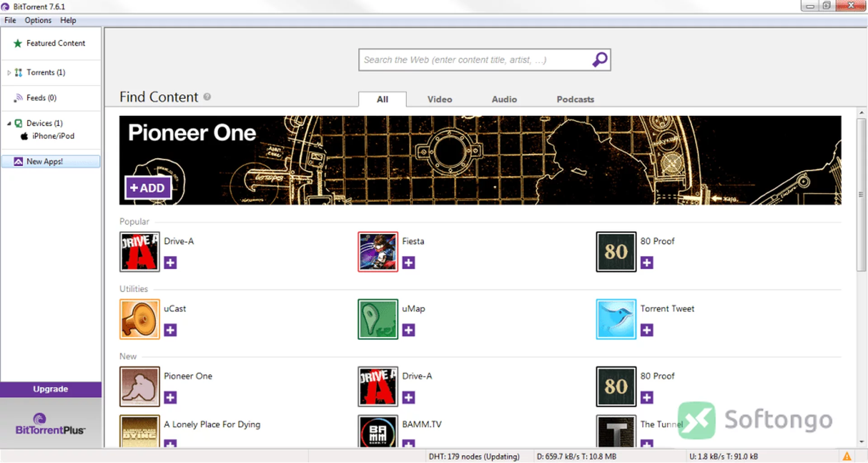Click the vertical scrollbar thumb

[x=861, y=194]
